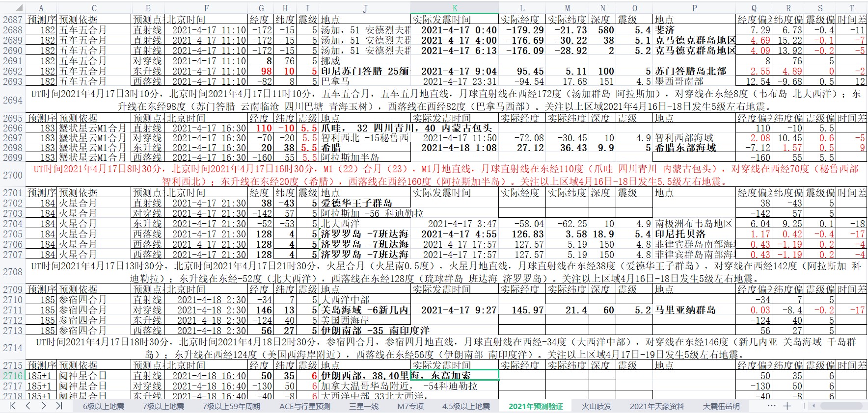The image size is (868, 413).
Task: Select row 2700 header
Action: click(x=13, y=175)
